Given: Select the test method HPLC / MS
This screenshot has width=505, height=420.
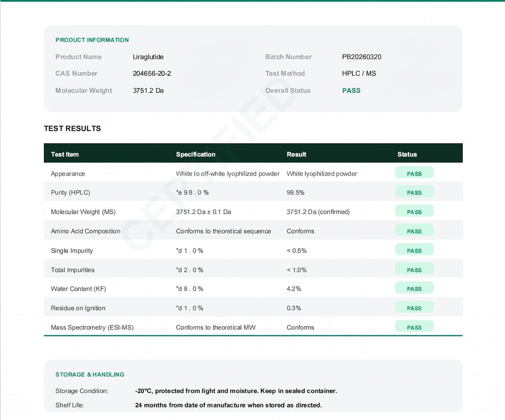Looking at the screenshot, I should pos(359,74).
